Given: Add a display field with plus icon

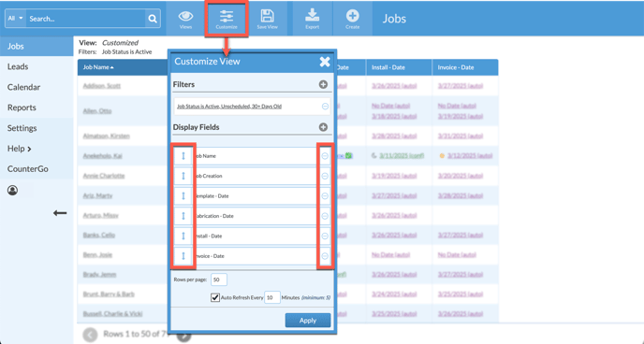Looking at the screenshot, I should pyautogui.click(x=323, y=127).
